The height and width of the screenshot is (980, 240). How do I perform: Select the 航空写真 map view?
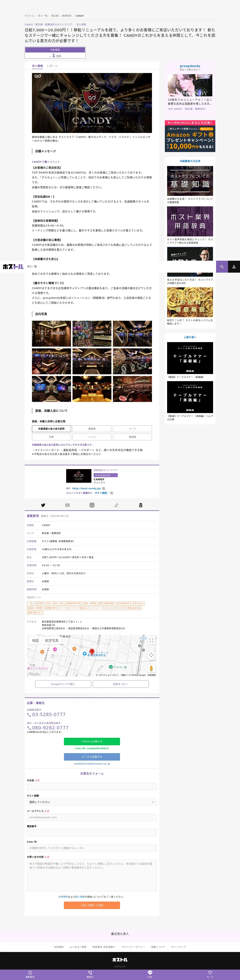52,641
